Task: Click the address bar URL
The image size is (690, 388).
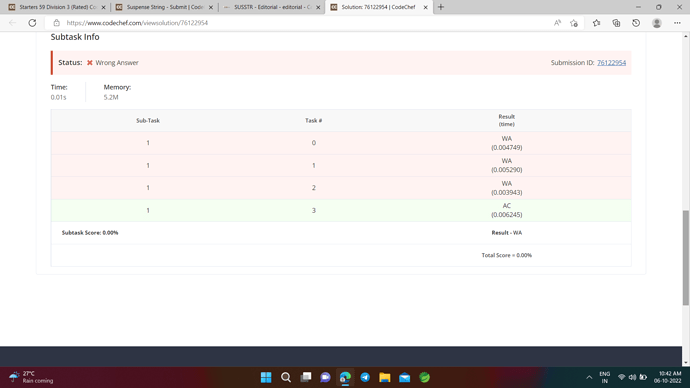Action: click(x=137, y=23)
